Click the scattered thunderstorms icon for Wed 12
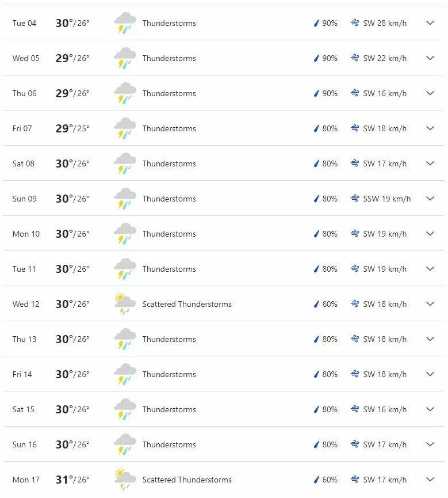 click(x=125, y=303)
